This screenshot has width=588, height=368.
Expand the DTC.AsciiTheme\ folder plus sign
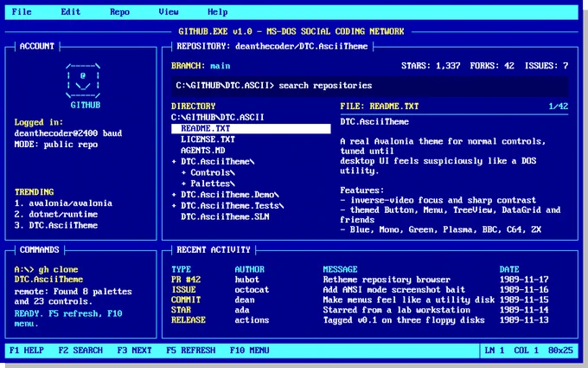click(x=174, y=162)
